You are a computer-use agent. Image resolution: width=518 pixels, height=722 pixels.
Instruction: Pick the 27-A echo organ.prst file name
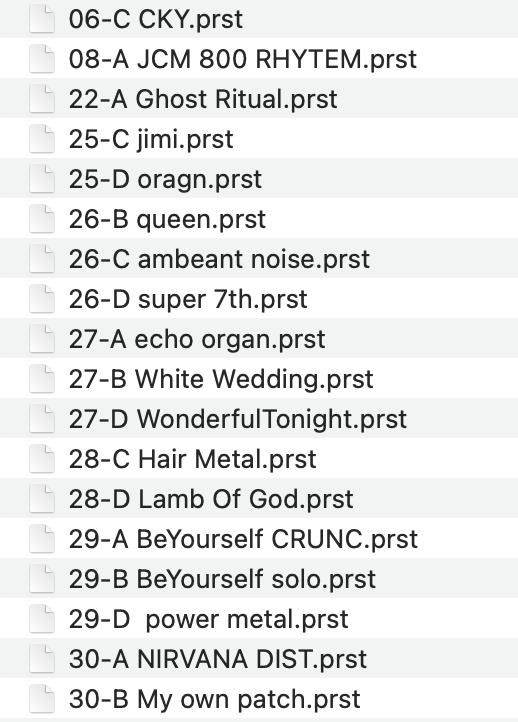coord(197,339)
